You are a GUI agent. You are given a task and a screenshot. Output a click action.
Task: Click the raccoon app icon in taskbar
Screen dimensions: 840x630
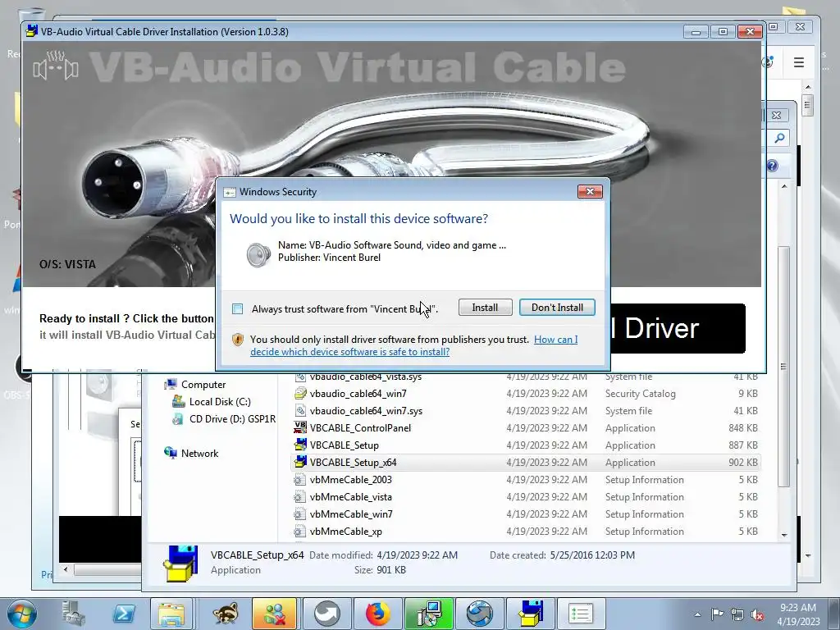click(x=225, y=614)
